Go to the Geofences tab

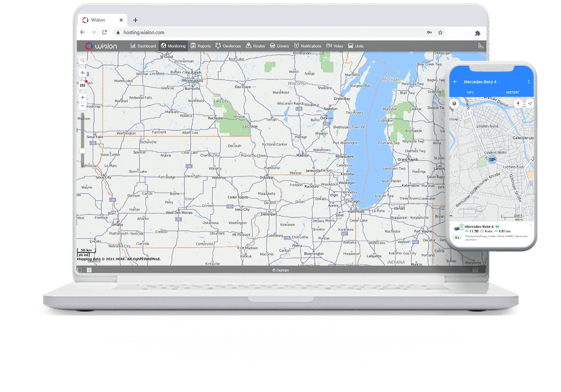(x=228, y=46)
